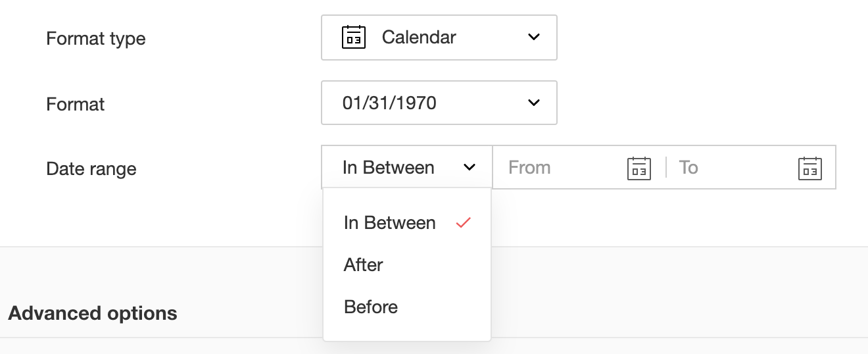Screen dimensions: 868x354
Task: Collapse the Date range dropdown chevron
Action: 470,168
